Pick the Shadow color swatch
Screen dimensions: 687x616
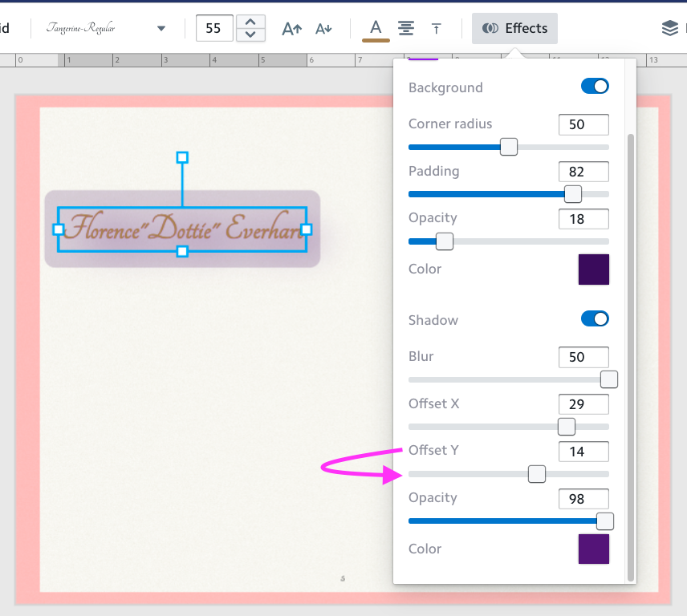(x=594, y=549)
